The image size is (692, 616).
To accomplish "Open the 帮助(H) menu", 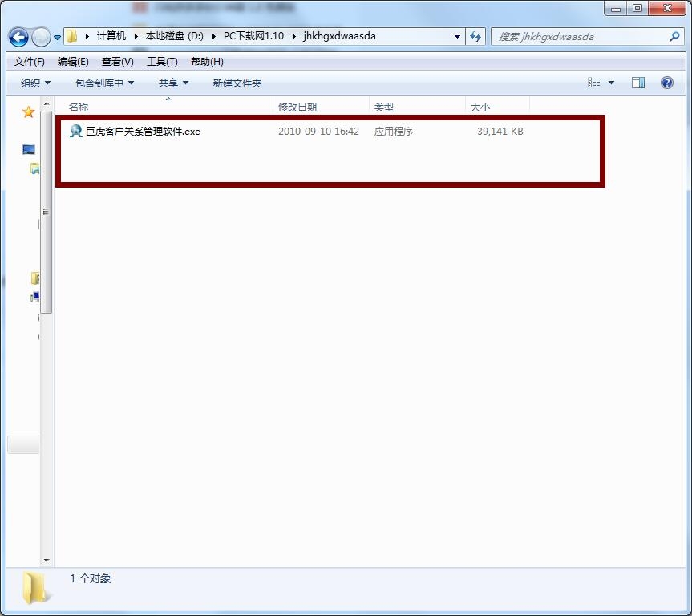I will [x=207, y=62].
